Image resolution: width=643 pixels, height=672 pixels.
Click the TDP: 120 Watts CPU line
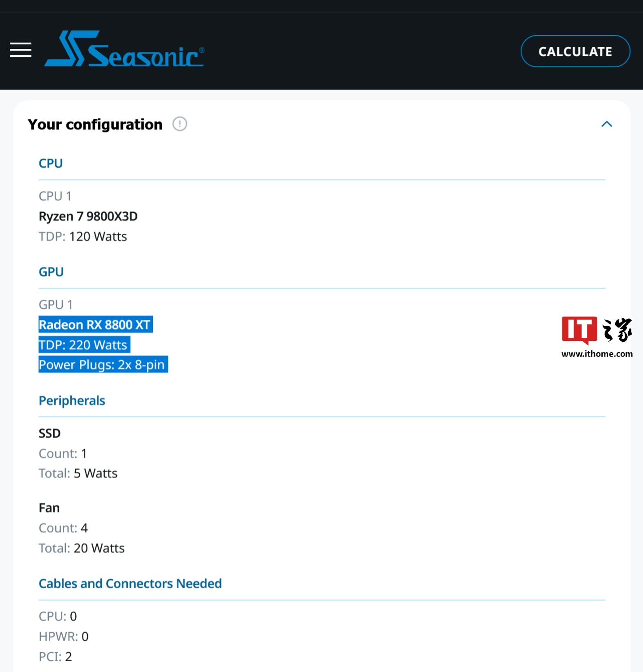pyautogui.click(x=83, y=237)
